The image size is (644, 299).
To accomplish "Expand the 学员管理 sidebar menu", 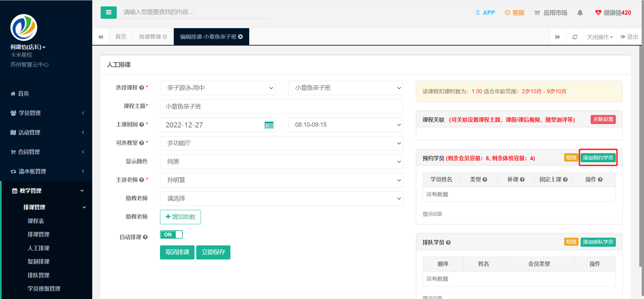I will 46,113.
